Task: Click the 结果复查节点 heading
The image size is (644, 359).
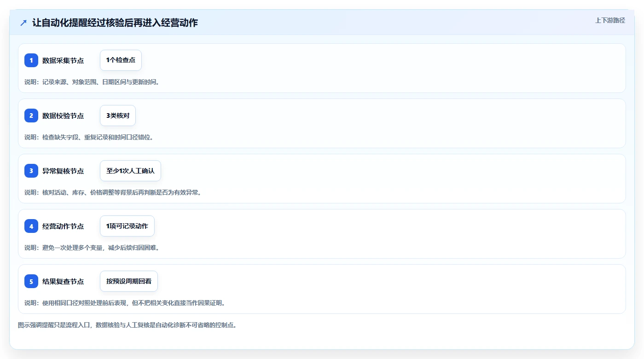Action: [x=63, y=281]
